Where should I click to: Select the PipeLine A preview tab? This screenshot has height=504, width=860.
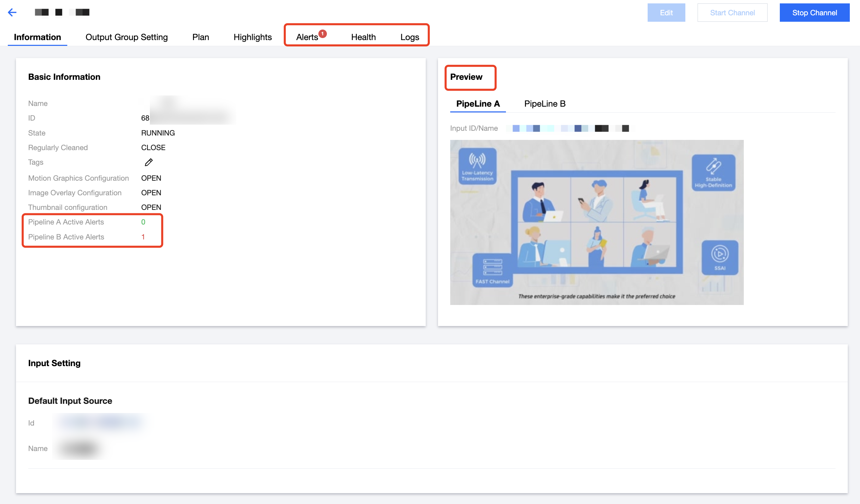click(x=477, y=104)
